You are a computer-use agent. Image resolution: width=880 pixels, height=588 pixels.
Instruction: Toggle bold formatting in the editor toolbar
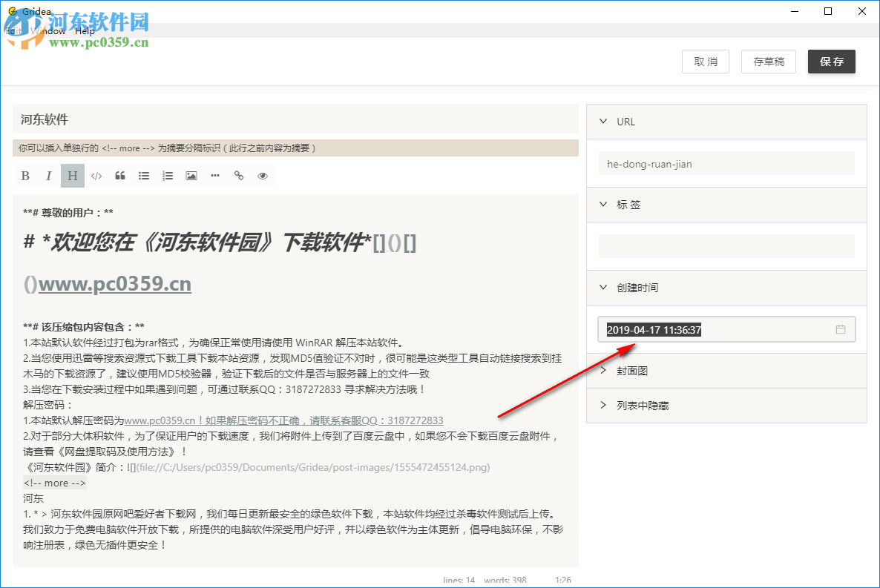(25, 176)
